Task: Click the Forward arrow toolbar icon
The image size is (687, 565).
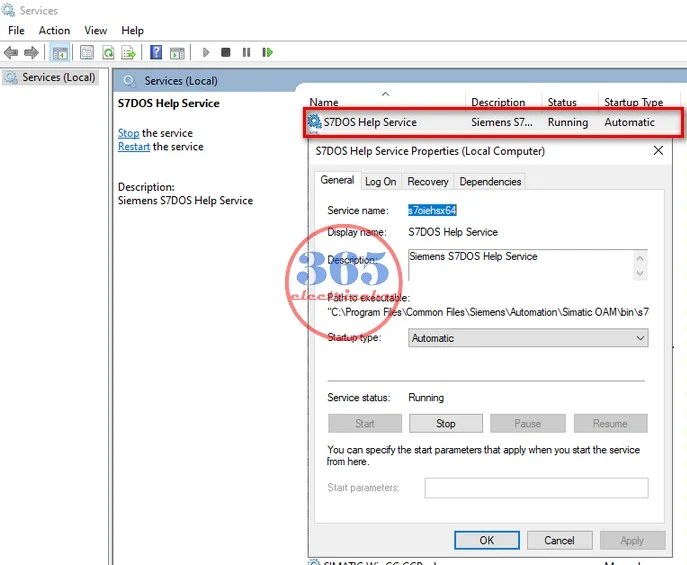Action: [x=31, y=53]
